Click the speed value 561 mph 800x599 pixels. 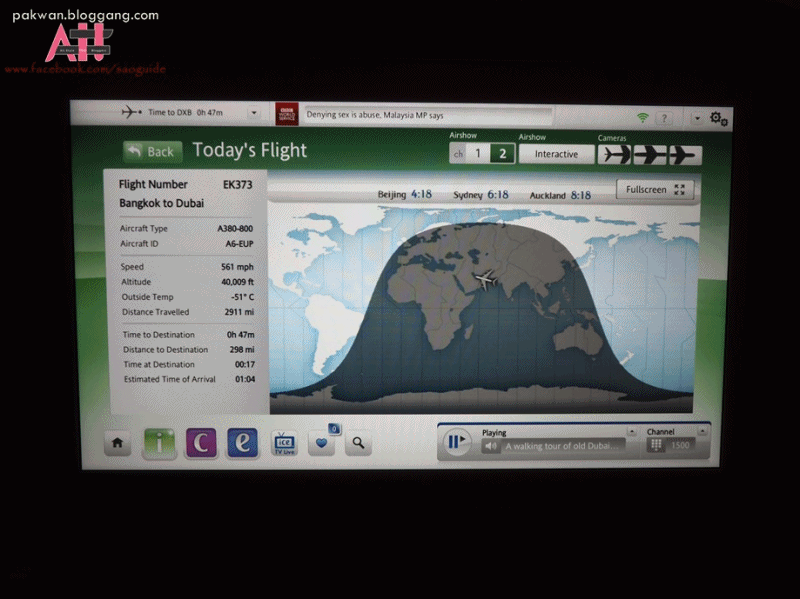pos(237,267)
